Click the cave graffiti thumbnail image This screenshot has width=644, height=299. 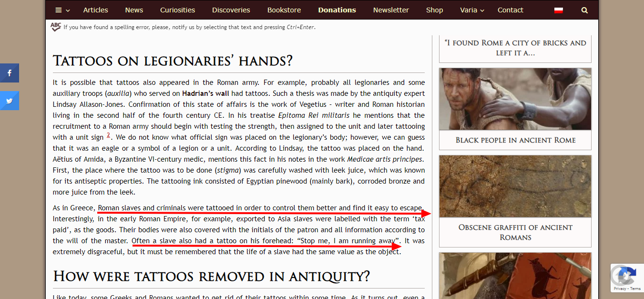click(x=515, y=186)
